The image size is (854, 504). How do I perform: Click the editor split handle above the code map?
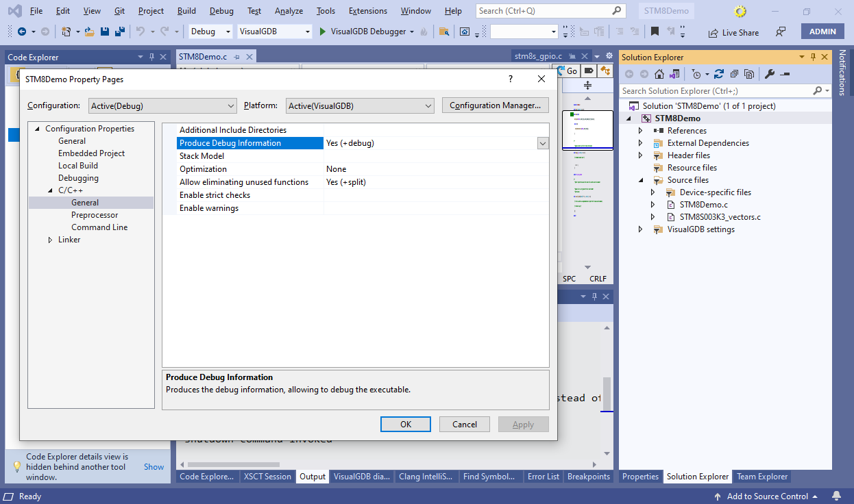click(587, 85)
